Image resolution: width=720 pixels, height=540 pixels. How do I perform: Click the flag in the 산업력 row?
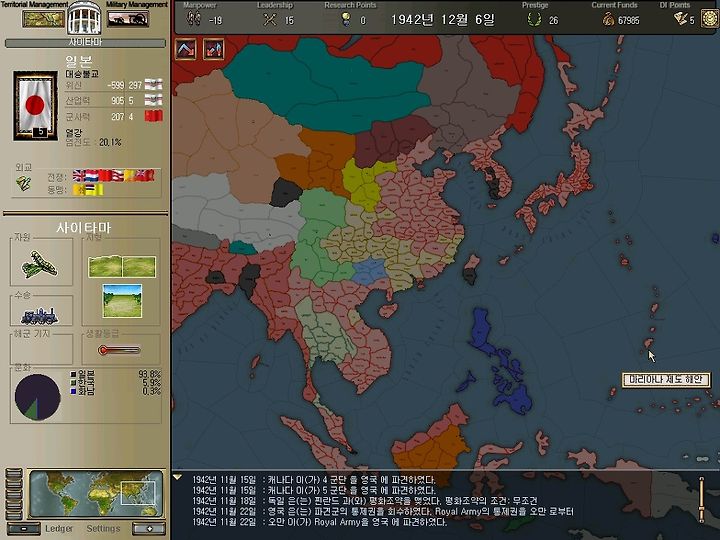153,100
